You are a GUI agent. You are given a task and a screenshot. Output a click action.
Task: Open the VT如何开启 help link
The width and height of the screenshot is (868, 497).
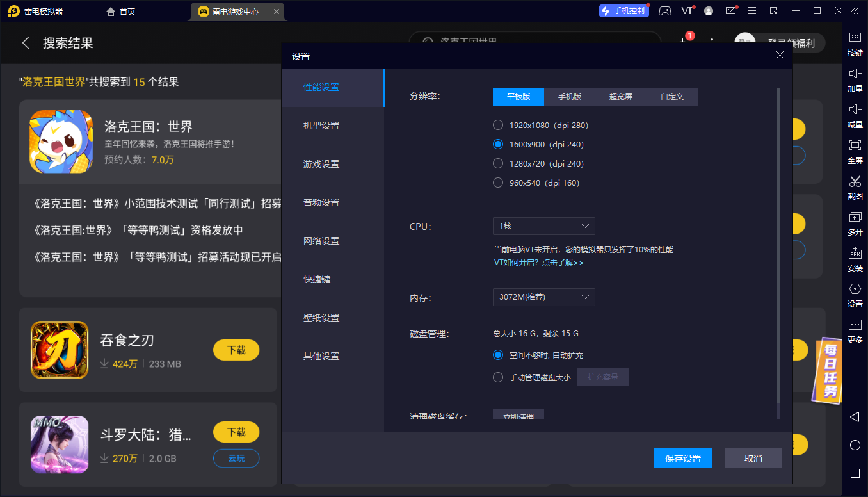click(538, 262)
